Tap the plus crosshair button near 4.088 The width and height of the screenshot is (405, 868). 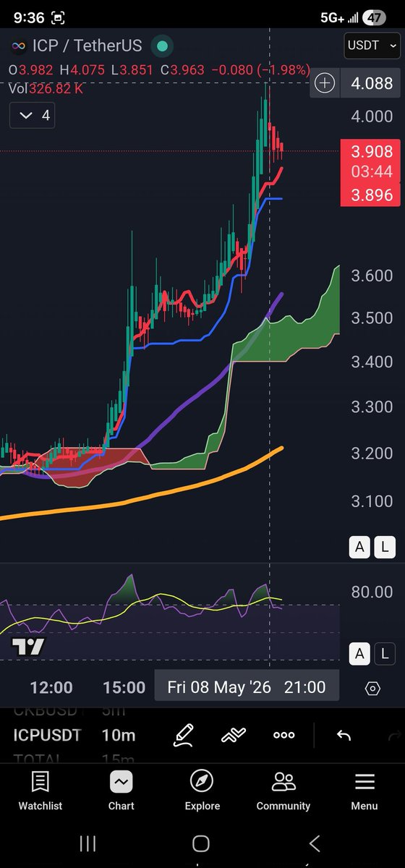coord(325,84)
